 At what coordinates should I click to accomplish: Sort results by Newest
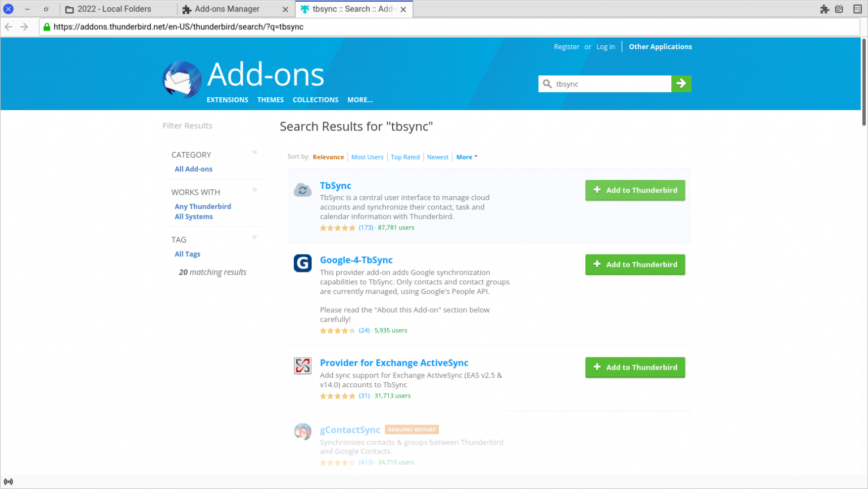437,157
